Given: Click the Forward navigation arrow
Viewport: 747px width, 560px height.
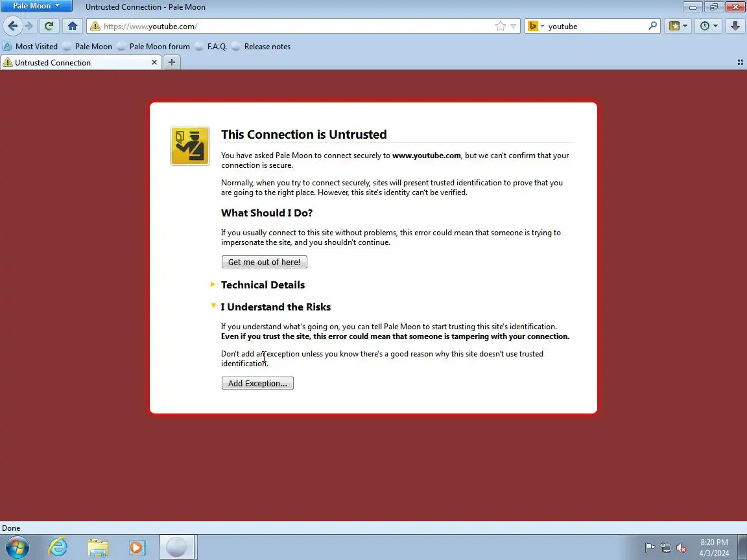Looking at the screenshot, I should (29, 26).
